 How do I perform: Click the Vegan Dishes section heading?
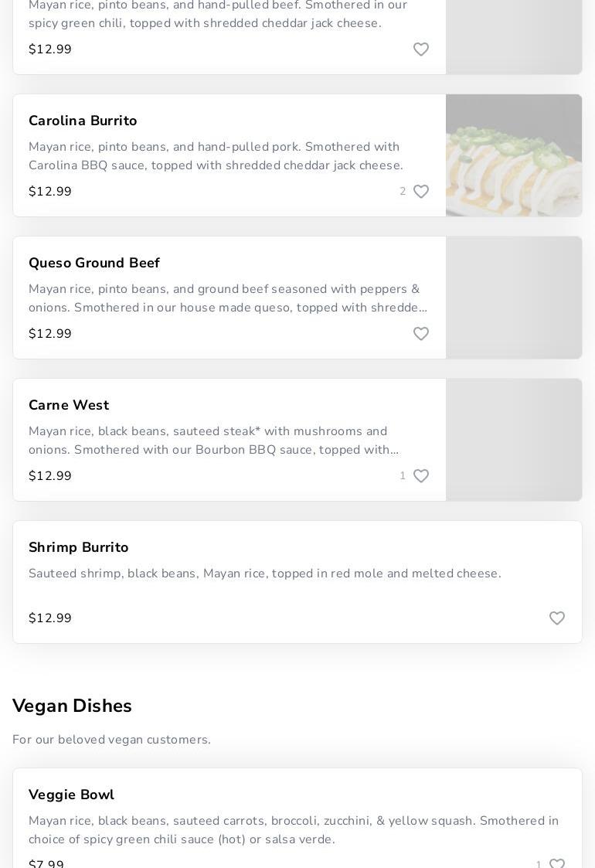click(72, 706)
